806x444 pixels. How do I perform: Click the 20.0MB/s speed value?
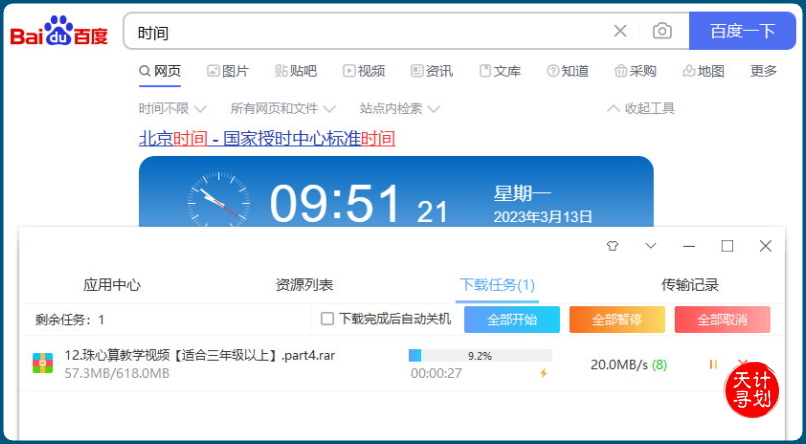tap(619, 365)
